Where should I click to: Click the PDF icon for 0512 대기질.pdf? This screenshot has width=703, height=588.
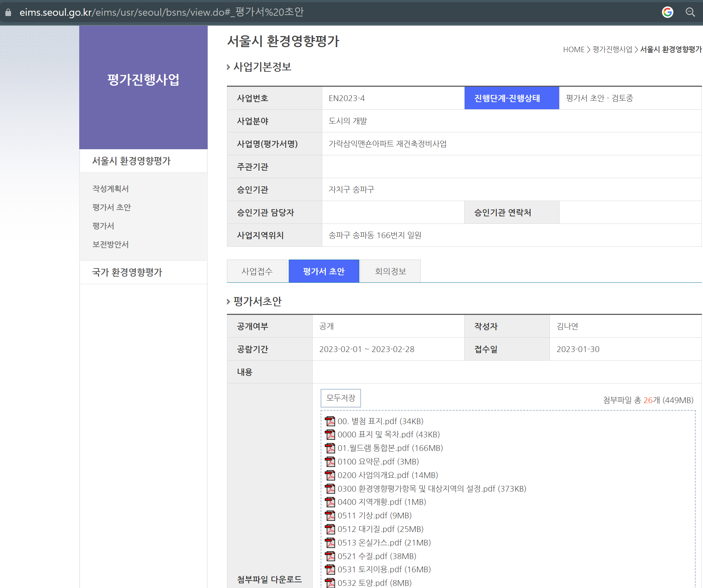pos(330,529)
